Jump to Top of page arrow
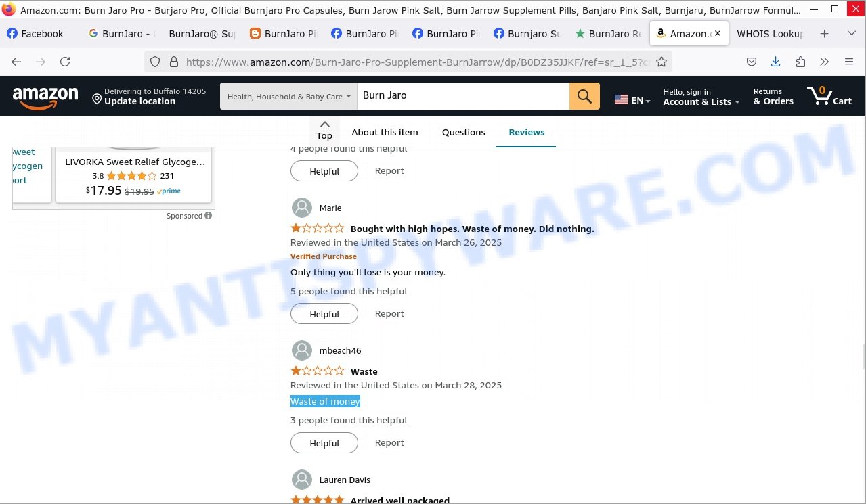 pyautogui.click(x=324, y=130)
